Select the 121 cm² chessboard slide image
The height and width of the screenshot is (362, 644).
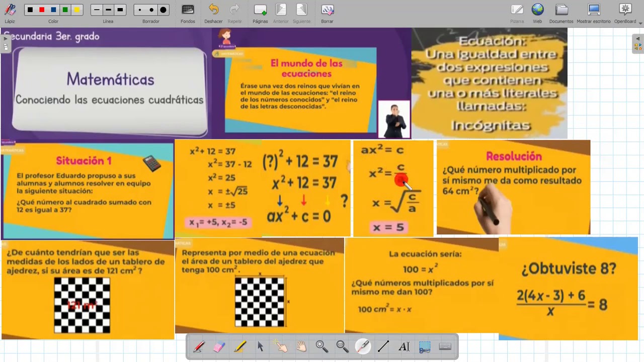tap(88, 290)
